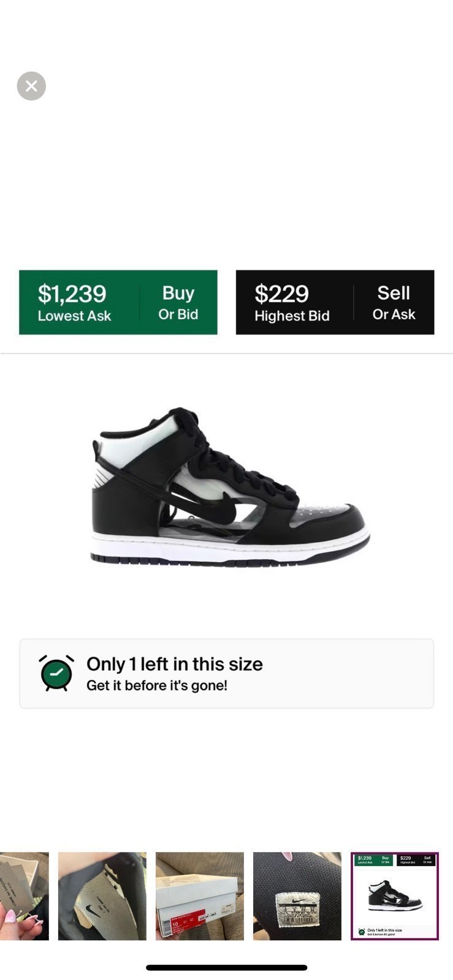Open thumbnail showing the grey Nike hang tag
Viewport: 453px width, 980px height.
(x=102, y=896)
